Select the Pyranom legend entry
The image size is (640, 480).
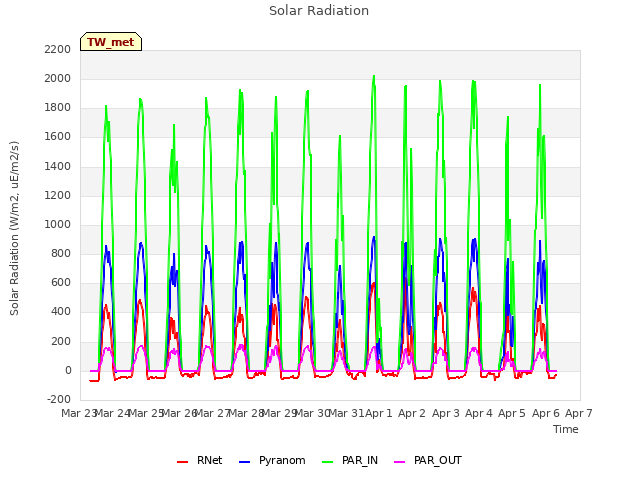coord(272,460)
